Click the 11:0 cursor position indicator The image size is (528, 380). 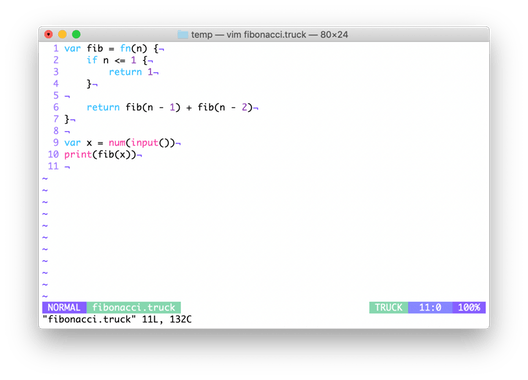click(430, 308)
